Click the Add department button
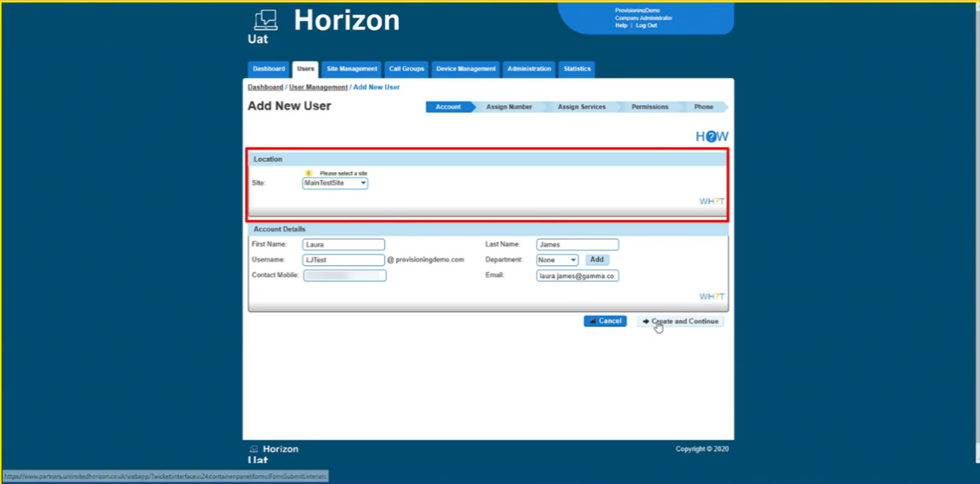 (597, 260)
